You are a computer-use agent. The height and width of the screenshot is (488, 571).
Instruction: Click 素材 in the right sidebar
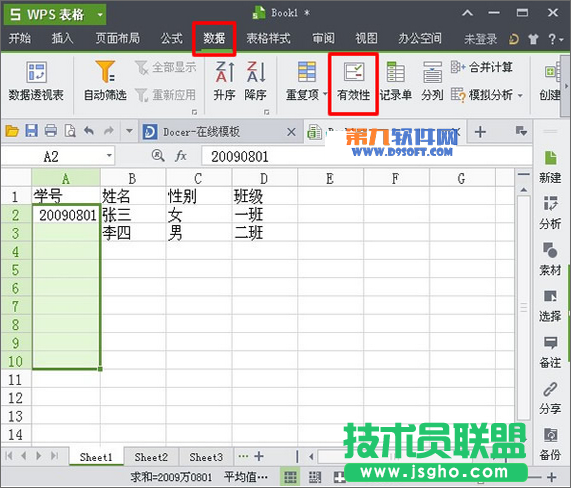pos(550,259)
